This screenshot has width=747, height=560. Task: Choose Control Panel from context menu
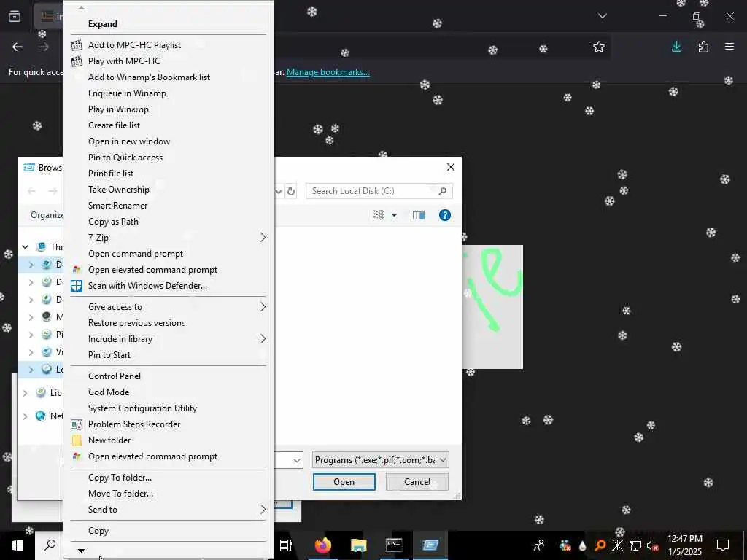(x=115, y=376)
